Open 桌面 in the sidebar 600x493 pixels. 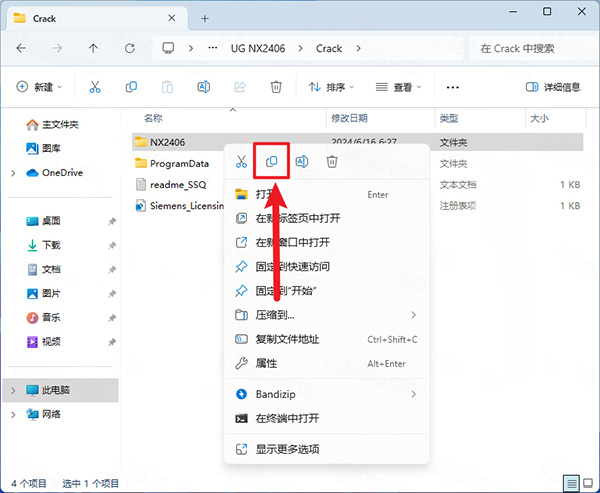[x=43, y=221]
